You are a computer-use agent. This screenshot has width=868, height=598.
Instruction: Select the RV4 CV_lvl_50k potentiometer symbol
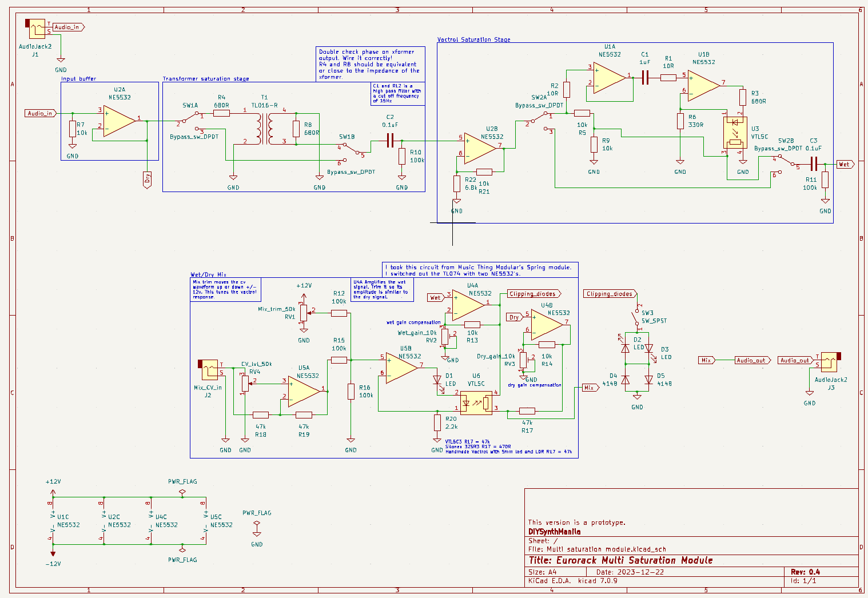click(x=245, y=384)
